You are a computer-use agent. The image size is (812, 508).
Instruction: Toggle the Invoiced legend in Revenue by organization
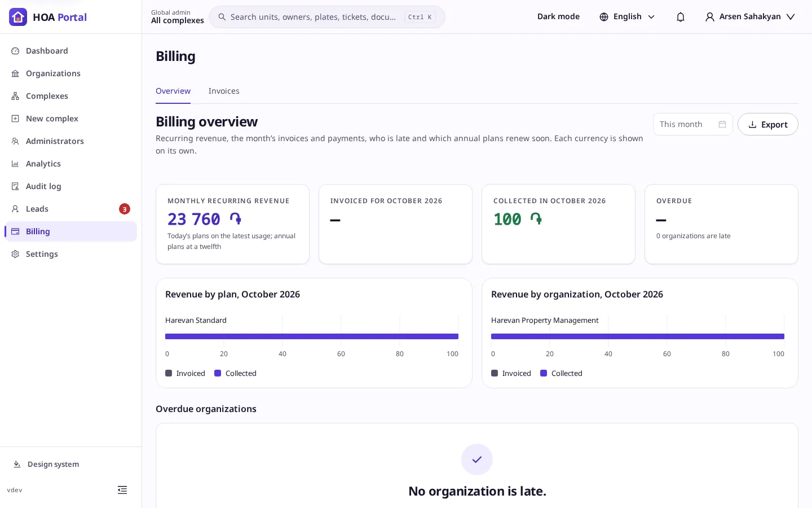(x=511, y=373)
